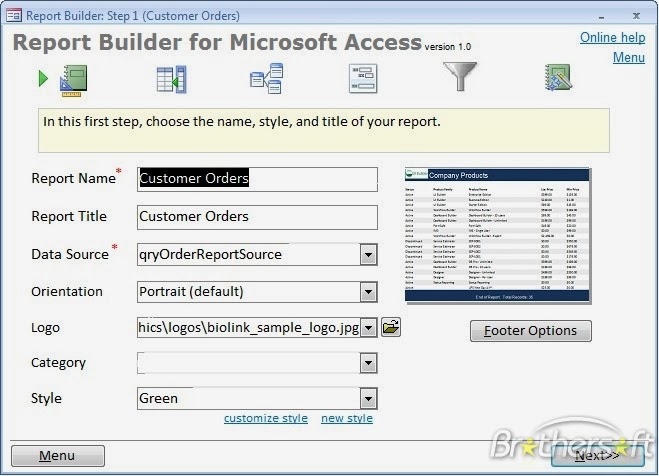
Task: Create a new style via link
Action: pyautogui.click(x=347, y=418)
